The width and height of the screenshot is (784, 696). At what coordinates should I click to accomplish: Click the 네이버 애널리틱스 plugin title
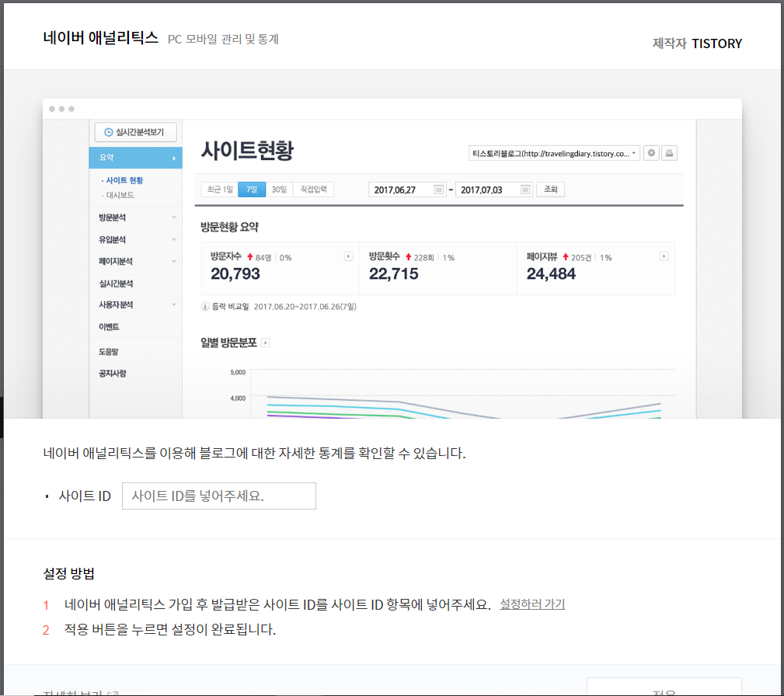100,37
